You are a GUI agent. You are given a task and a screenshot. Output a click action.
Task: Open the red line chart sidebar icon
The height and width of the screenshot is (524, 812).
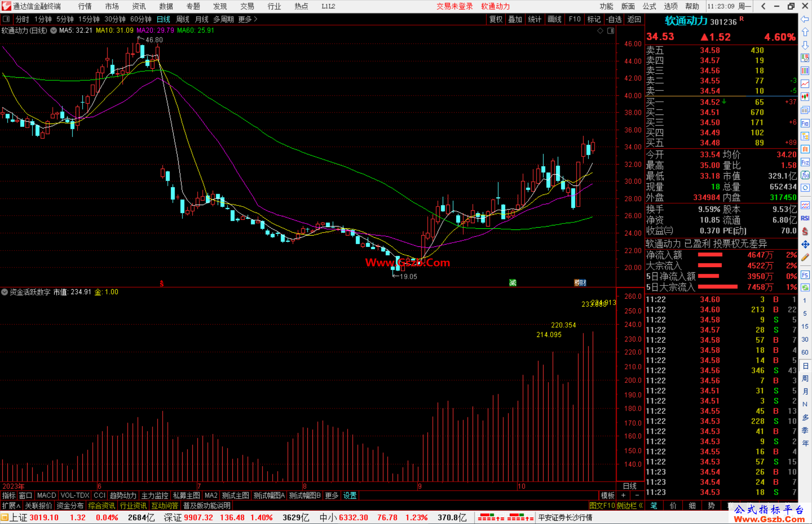pyautogui.click(x=805, y=84)
